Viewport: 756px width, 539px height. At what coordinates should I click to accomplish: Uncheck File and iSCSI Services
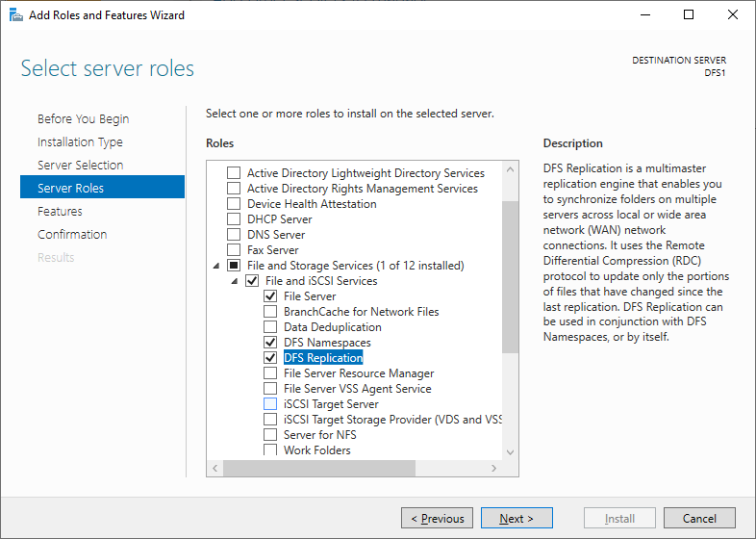(252, 281)
